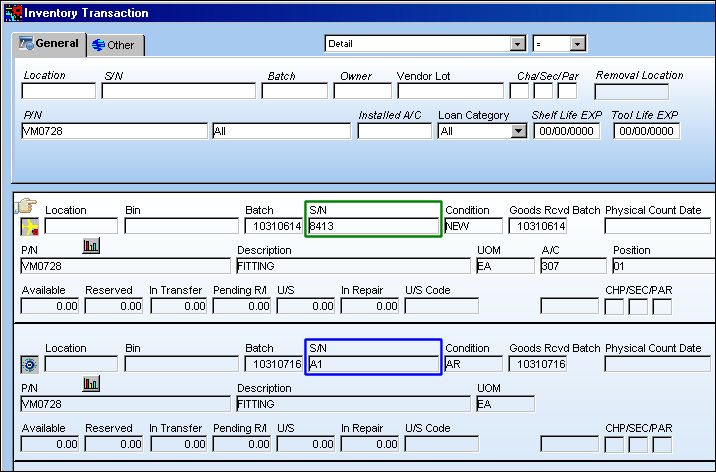Click the filter S/N input field
Image resolution: width=716 pixels, height=472 pixels.
pos(179,91)
